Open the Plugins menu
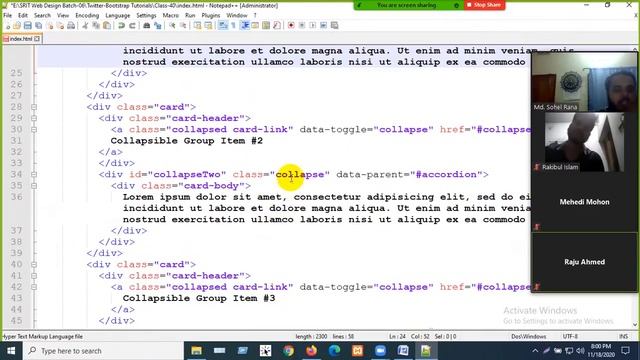640x360 pixels. (x=211, y=15)
